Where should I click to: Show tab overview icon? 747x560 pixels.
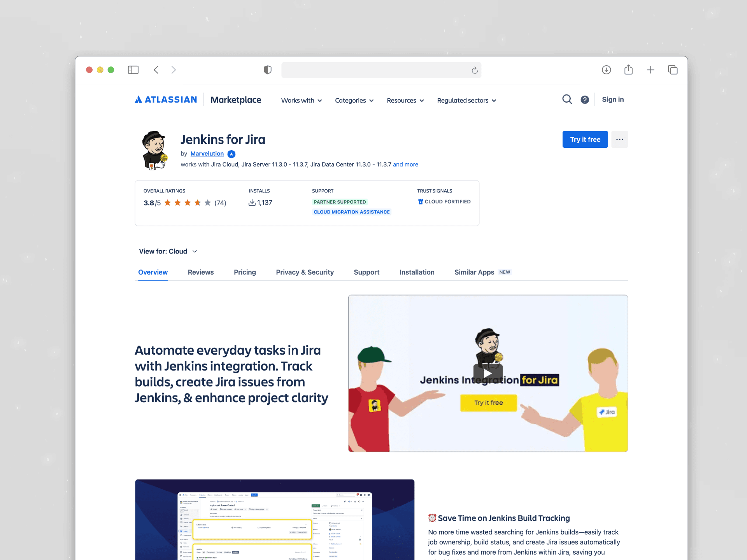click(673, 70)
